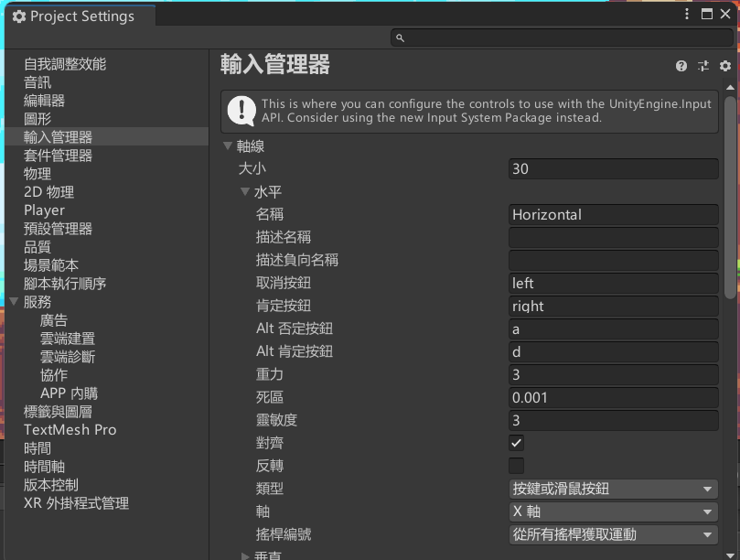
Task: Open 預設管理器 settings category
Action: point(58,229)
